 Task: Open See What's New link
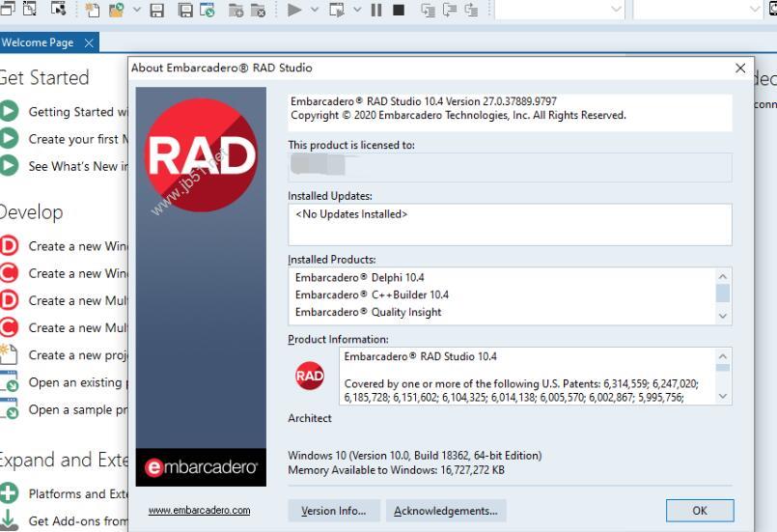point(78,166)
